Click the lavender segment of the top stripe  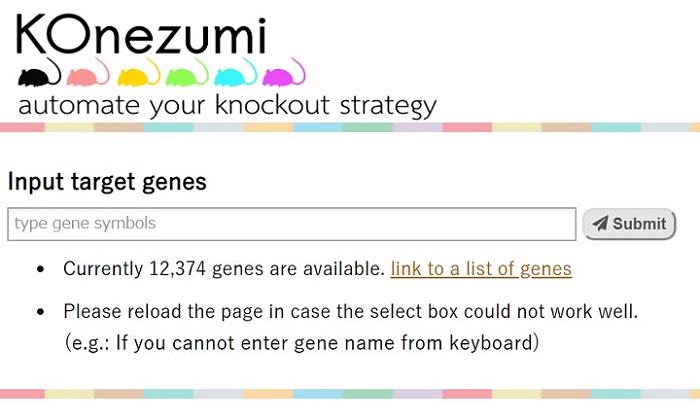(x=418, y=128)
